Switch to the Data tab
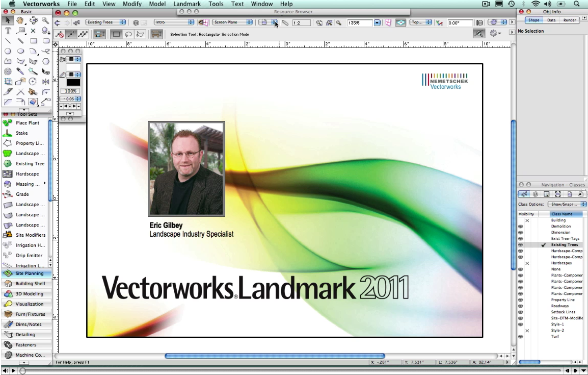588x375 pixels. coord(551,20)
